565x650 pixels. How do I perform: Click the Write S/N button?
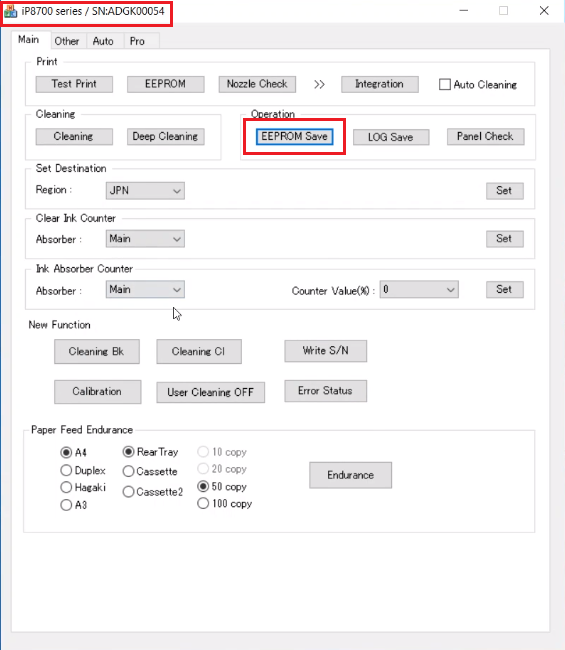point(325,351)
